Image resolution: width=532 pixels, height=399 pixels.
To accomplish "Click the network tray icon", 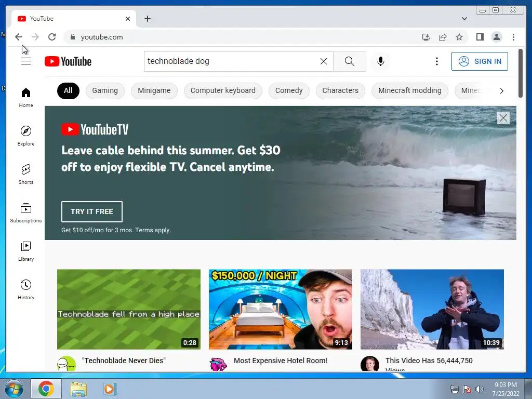I will [454, 389].
